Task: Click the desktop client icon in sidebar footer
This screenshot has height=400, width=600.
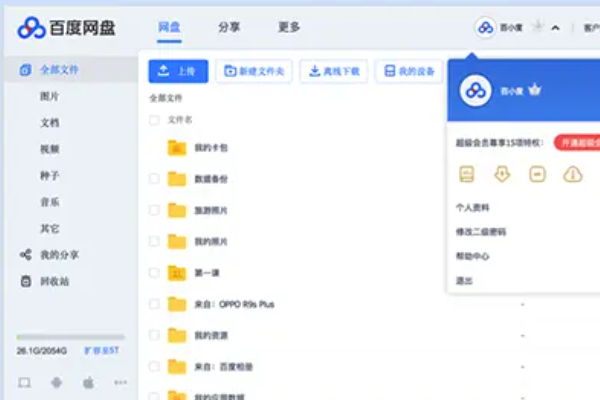Action: pyautogui.click(x=24, y=382)
